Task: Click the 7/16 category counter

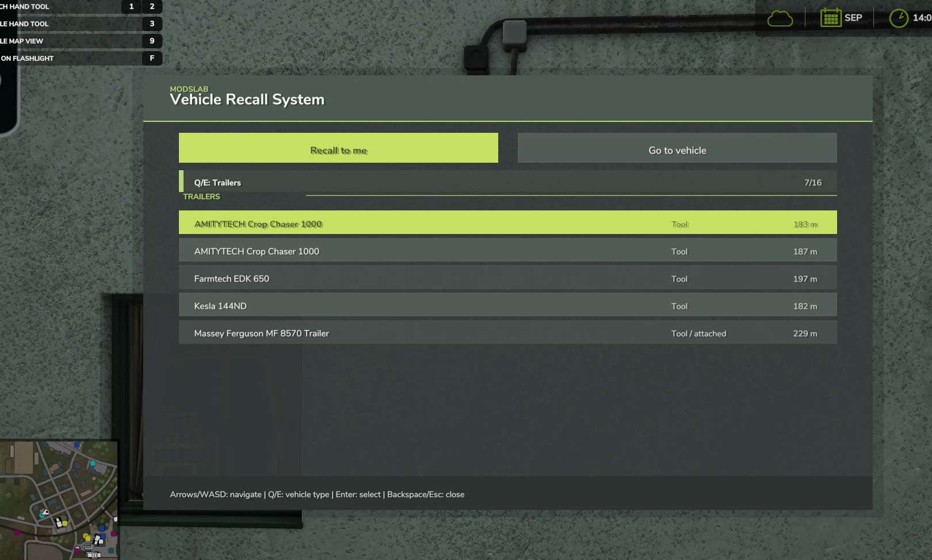Action: [x=812, y=182]
